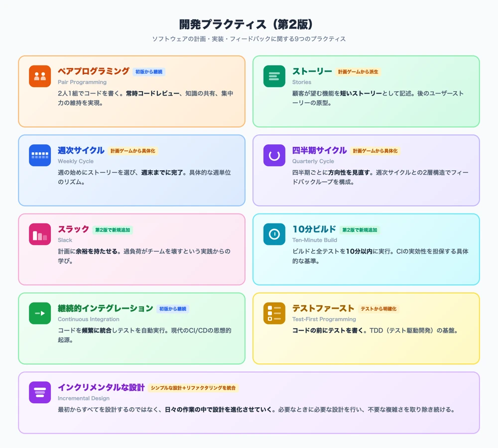This screenshot has width=498, height=448.
Task: Select the 週次サイクル card title
Action: coord(81,150)
